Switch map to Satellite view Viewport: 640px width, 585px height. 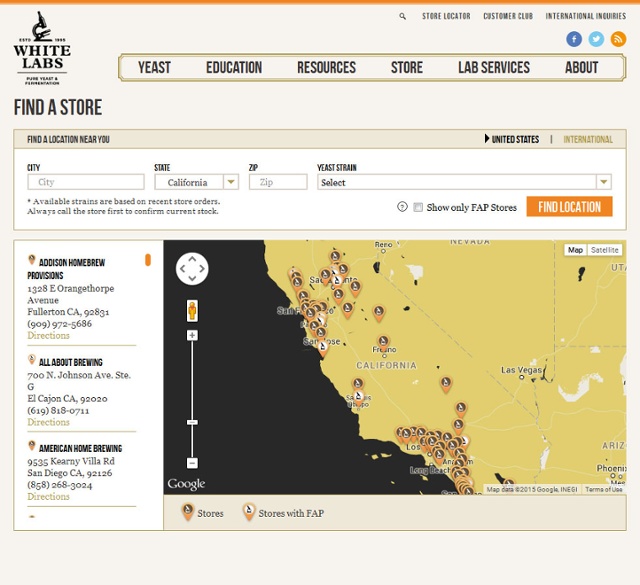604,250
